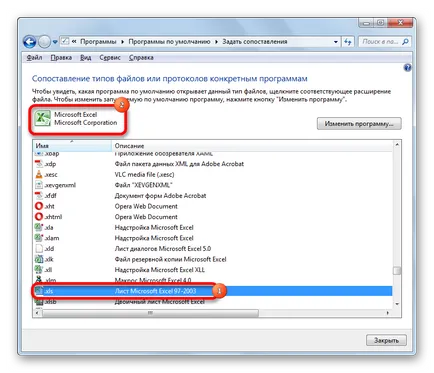Select the .xlam extension name
This screenshot has height=373, width=434.
(52, 238)
